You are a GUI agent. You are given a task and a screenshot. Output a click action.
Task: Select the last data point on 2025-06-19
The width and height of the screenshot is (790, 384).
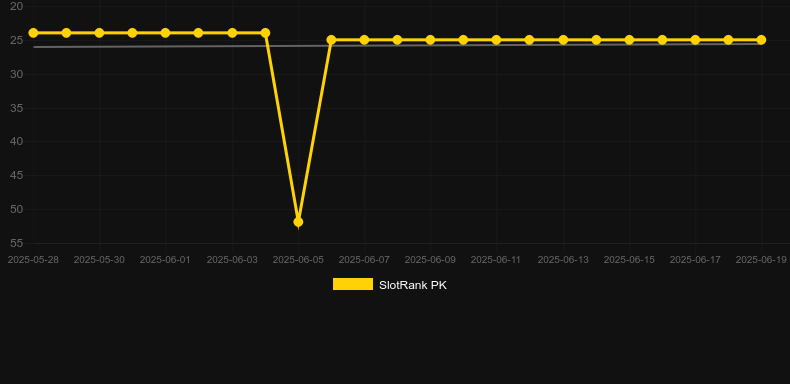tap(761, 40)
